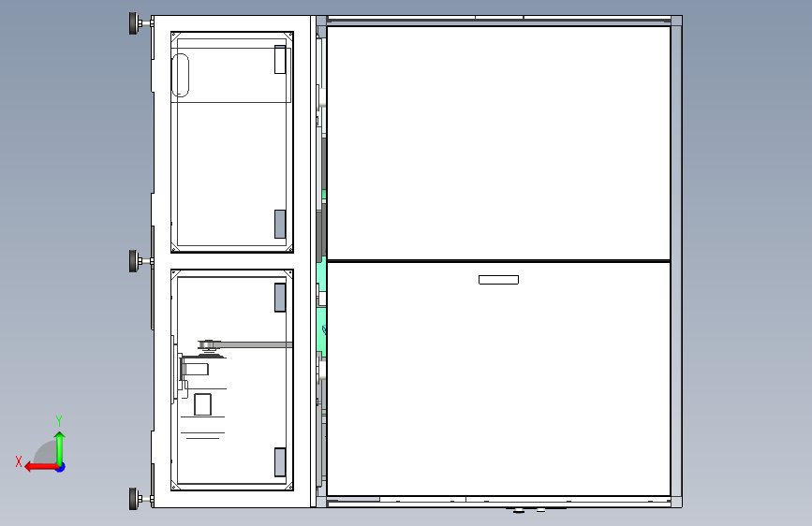Viewport: 812px width, 526px height.
Task: Select the pulley wheel in the lower left compartment
Action: pyautogui.click(x=209, y=346)
